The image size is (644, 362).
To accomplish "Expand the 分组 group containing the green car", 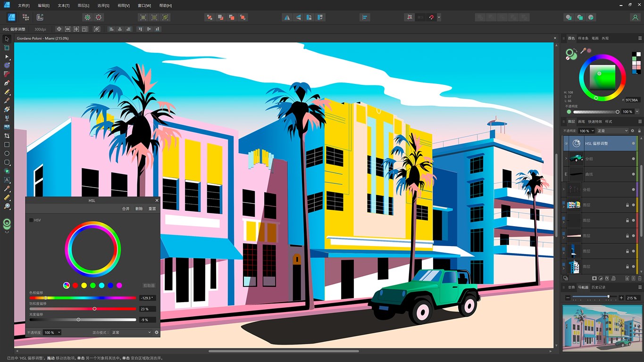I will point(565,158).
